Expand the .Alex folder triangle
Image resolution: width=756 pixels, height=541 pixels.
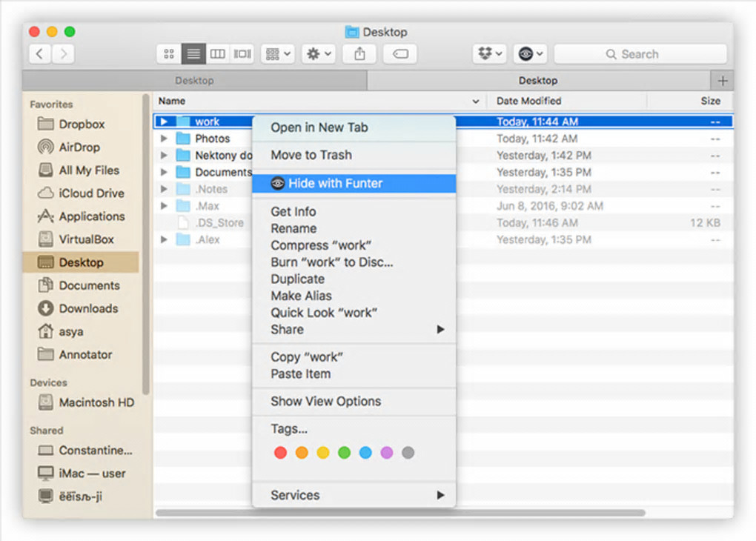click(x=164, y=239)
